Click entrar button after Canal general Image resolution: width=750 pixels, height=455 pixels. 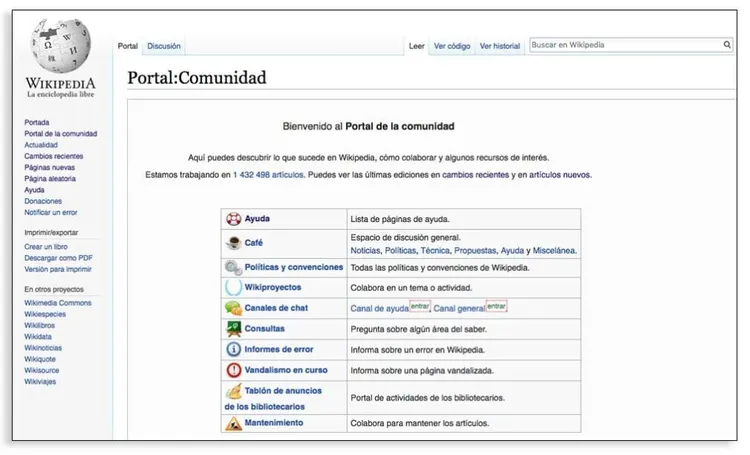pos(496,306)
